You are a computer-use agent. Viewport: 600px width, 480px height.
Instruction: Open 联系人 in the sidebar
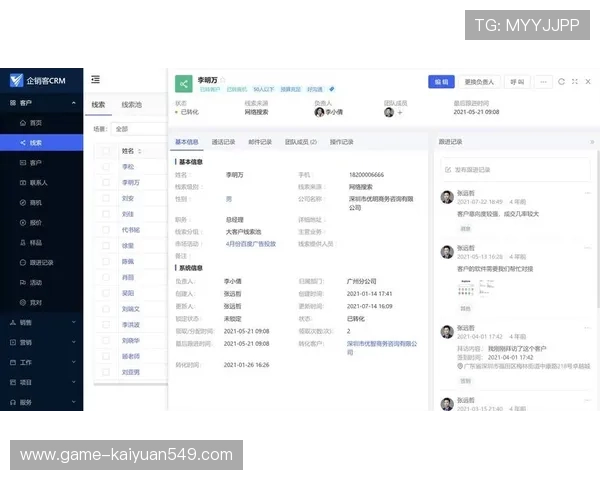point(39,183)
